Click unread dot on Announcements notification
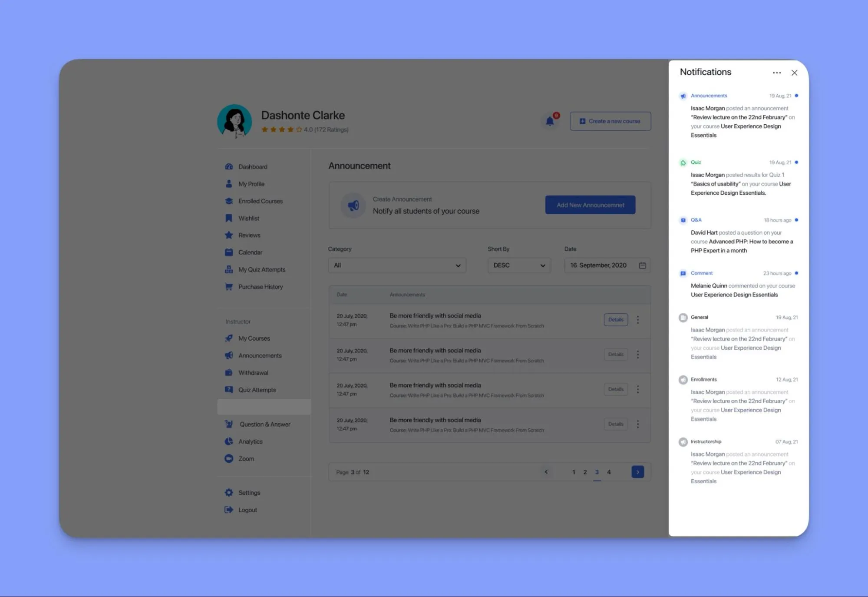This screenshot has height=597, width=868. click(796, 96)
